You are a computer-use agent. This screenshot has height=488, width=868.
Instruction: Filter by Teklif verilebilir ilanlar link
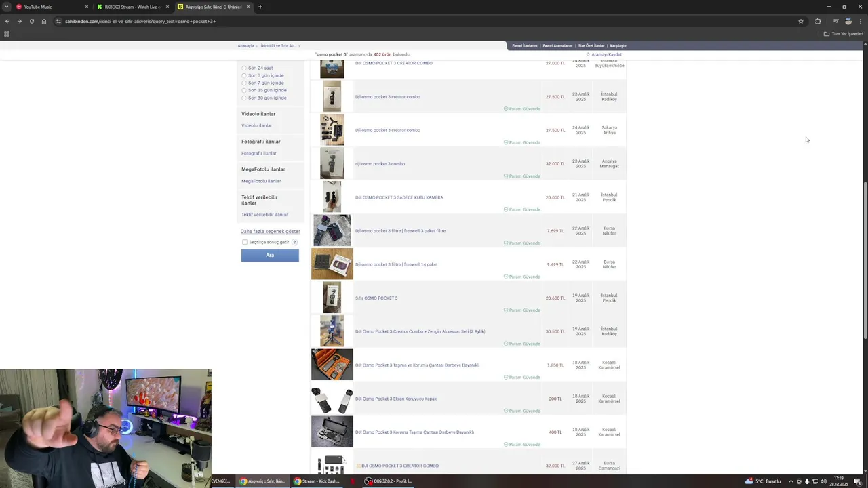(264, 214)
